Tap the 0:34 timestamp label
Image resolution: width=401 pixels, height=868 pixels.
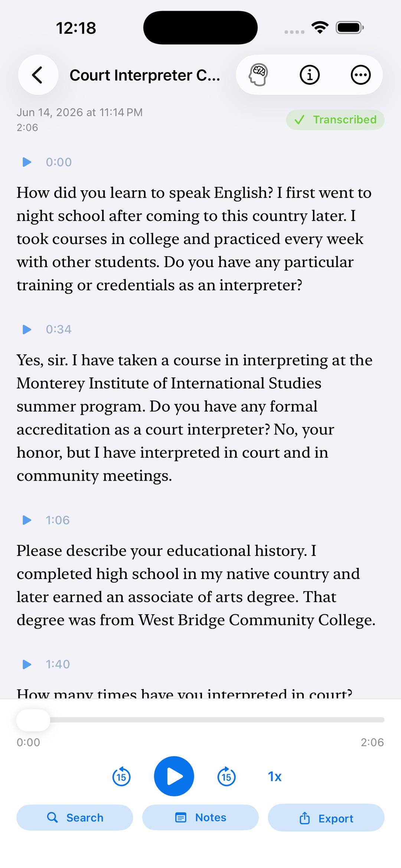[x=59, y=329]
